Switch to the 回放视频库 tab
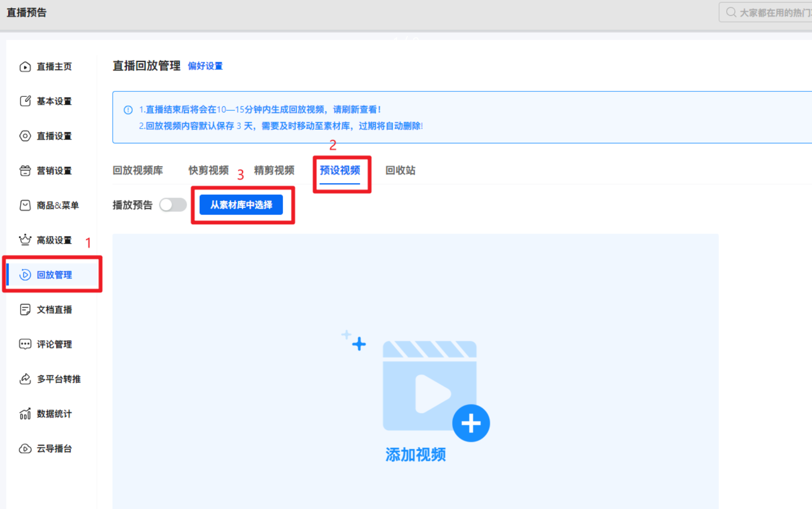Viewport: 812px width, 509px height. tap(137, 170)
